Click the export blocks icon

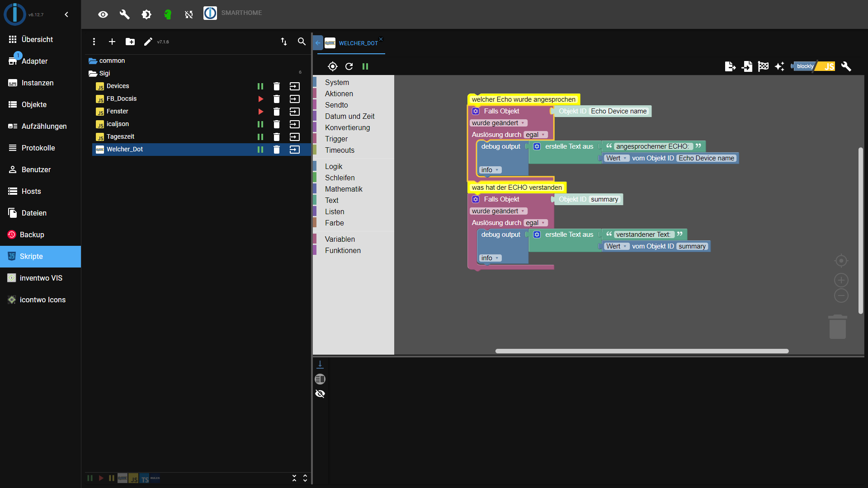pyautogui.click(x=730, y=66)
